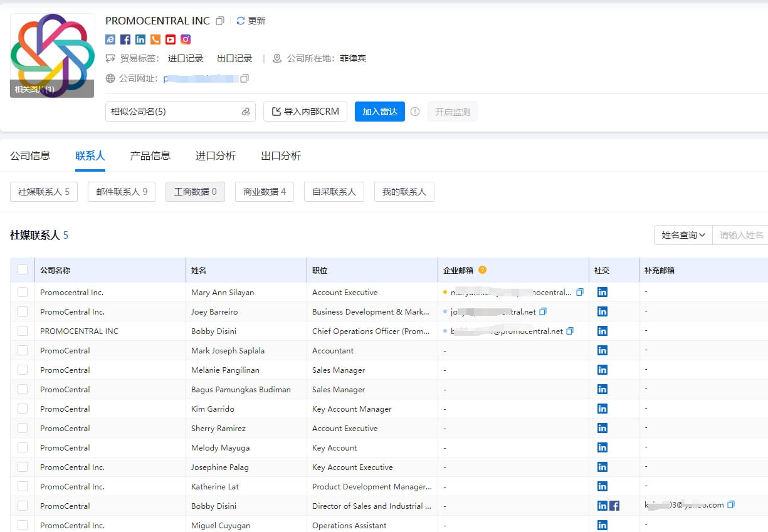The image size is (768, 532).
Task: Click the 开启监测 button
Action: click(x=453, y=112)
